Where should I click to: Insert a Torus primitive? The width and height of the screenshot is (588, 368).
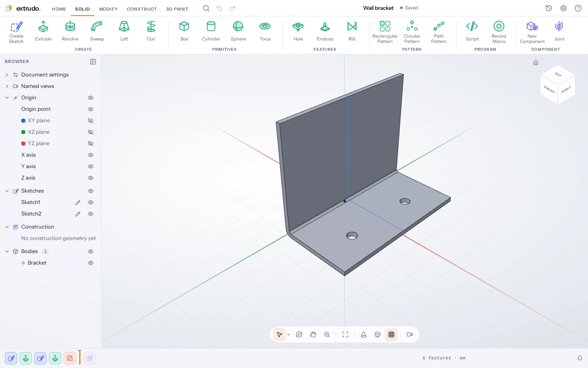pyautogui.click(x=265, y=31)
